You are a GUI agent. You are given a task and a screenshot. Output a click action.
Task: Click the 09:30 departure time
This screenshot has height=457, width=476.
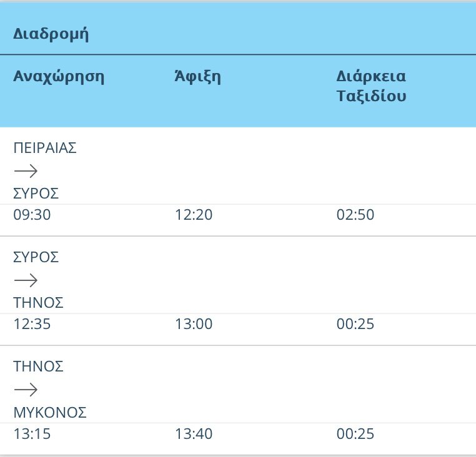pos(32,215)
